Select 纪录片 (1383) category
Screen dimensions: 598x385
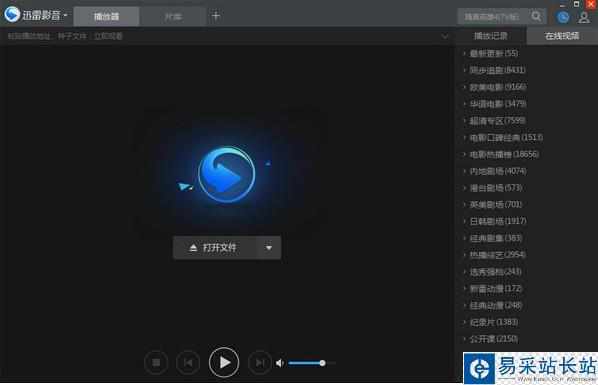494,322
